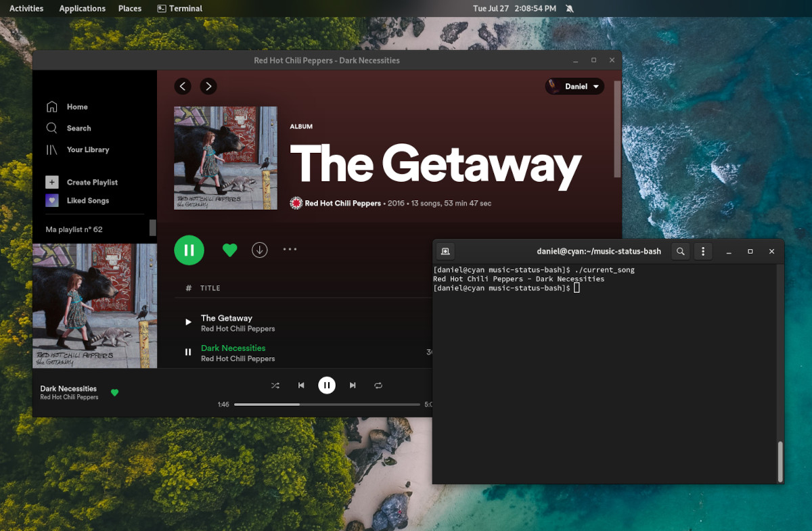This screenshot has width=812, height=531.
Task: Open artist link under The Getaway track
Action: pyautogui.click(x=238, y=329)
